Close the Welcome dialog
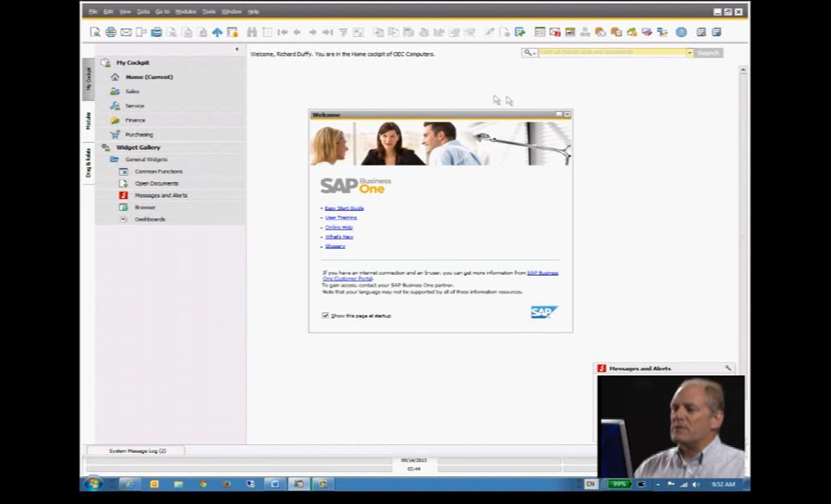The width and height of the screenshot is (831, 504). click(x=567, y=114)
